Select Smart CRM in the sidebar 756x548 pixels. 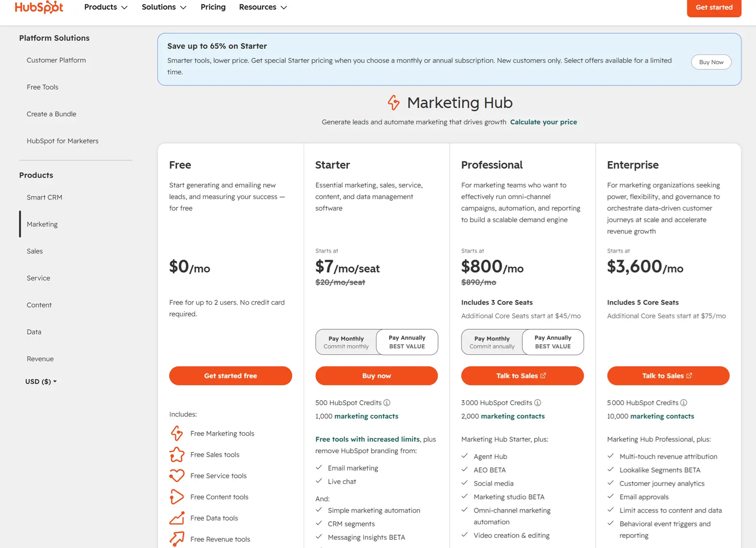[44, 197]
